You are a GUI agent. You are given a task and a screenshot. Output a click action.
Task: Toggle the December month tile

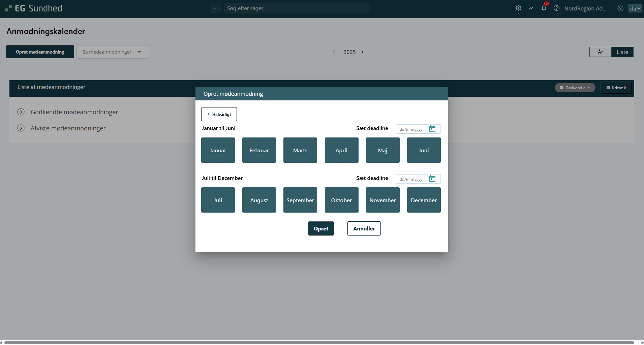[424, 200]
